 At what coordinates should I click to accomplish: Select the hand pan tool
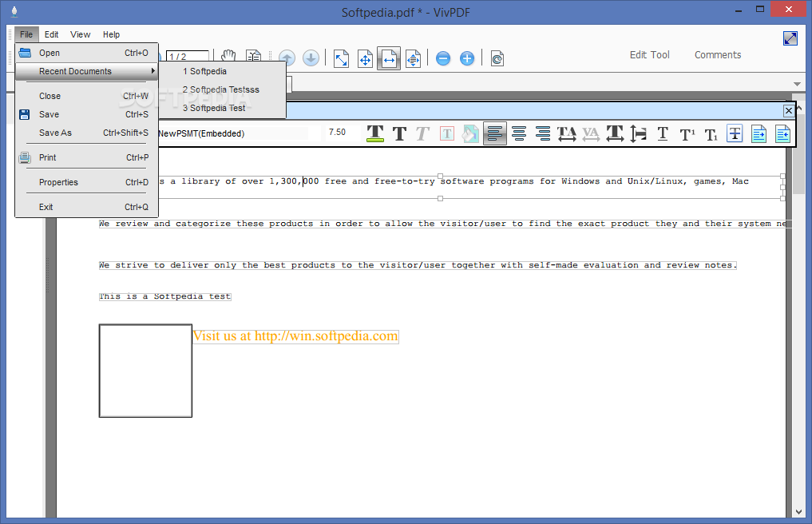(x=228, y=57)
